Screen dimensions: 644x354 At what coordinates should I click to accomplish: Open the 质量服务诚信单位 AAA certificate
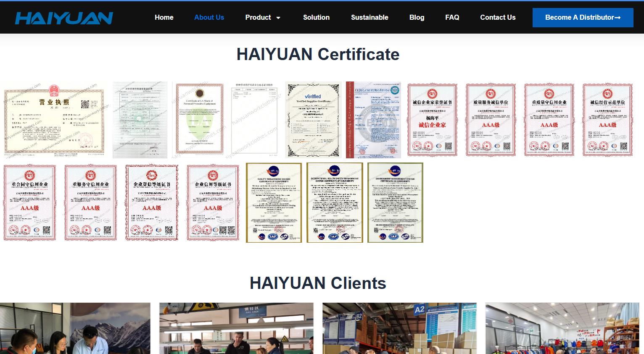click(491, 120)
